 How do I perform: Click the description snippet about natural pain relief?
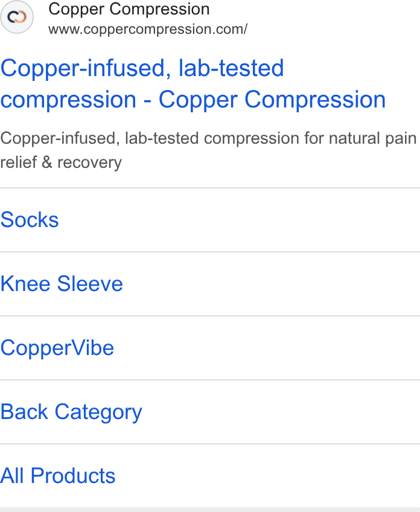208,150
